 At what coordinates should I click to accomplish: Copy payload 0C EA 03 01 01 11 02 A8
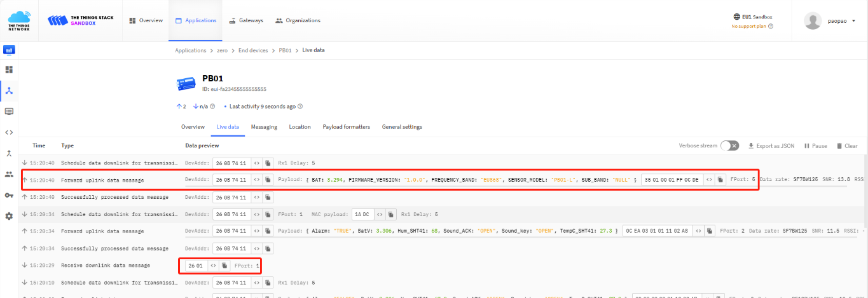(710, 231)
